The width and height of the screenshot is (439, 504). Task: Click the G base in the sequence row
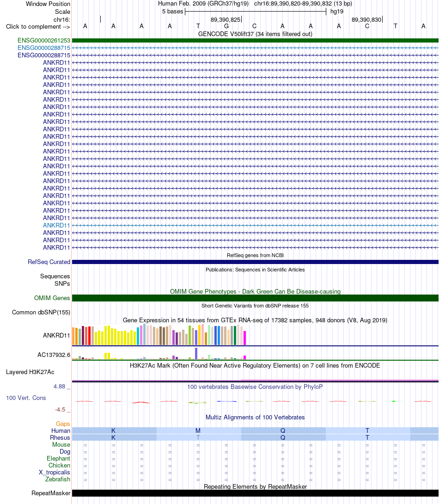[x=226, y=26]
